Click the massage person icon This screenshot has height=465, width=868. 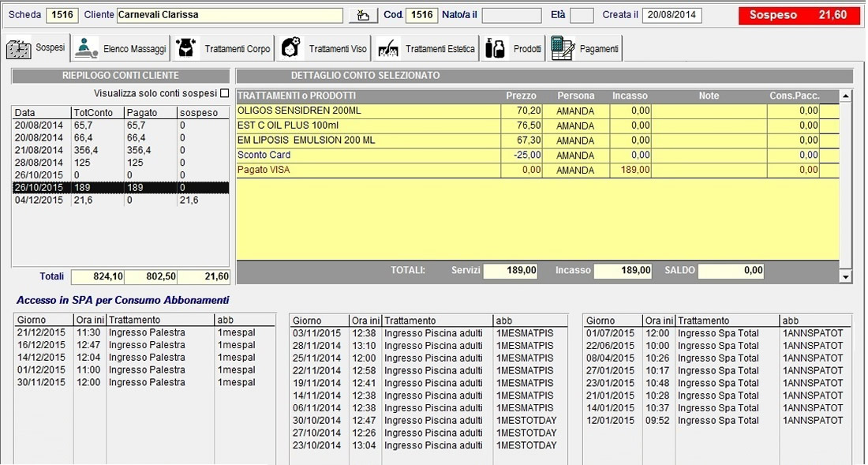tap(86, 48)
